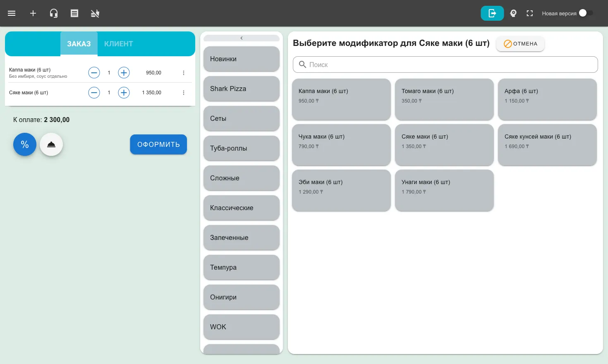Image resolution: width=608 pixels, height=364 pixels.
Task: Select the Новинки category
Action: point(242,59)
